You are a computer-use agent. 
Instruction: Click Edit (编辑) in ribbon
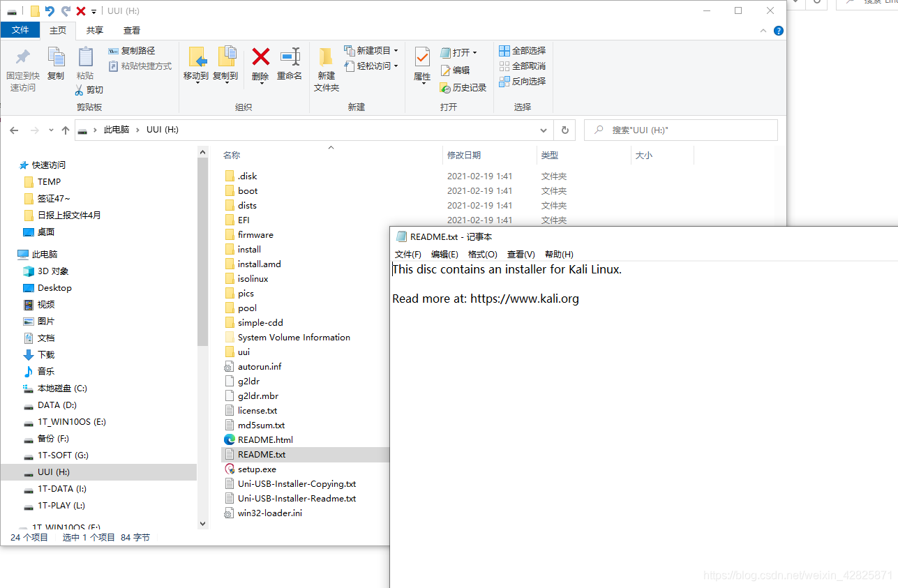(455, 70)
